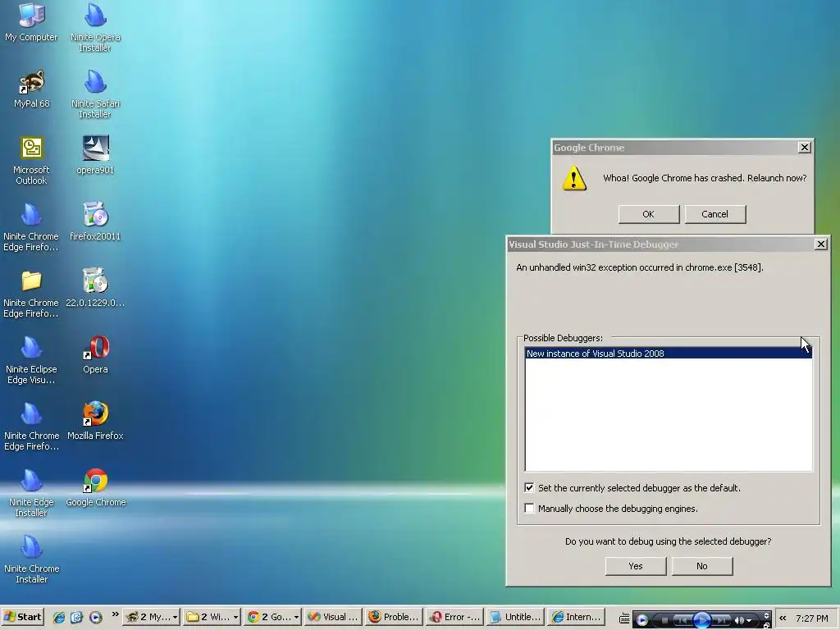Select the firefox20011 installer icon
Viewport: 840px width, 630px height.
95,221
